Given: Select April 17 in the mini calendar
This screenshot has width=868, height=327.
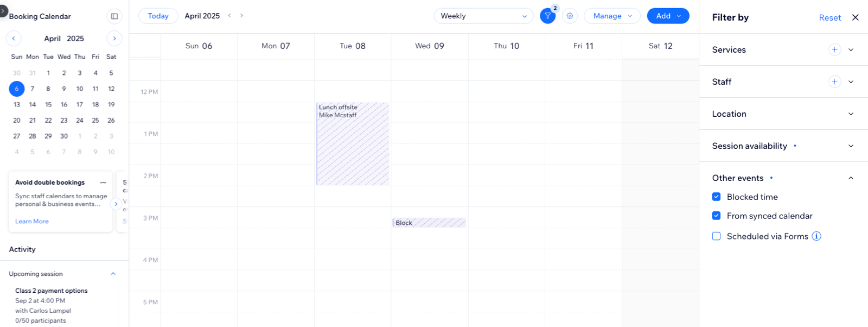Looking at the screenshot, I should click(80, 105).
